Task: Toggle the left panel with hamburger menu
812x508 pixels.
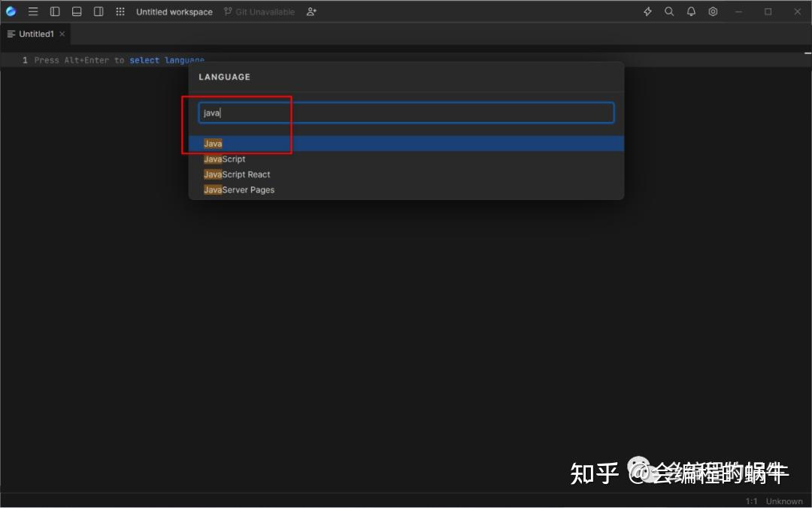Action: (x=33, y=11)
